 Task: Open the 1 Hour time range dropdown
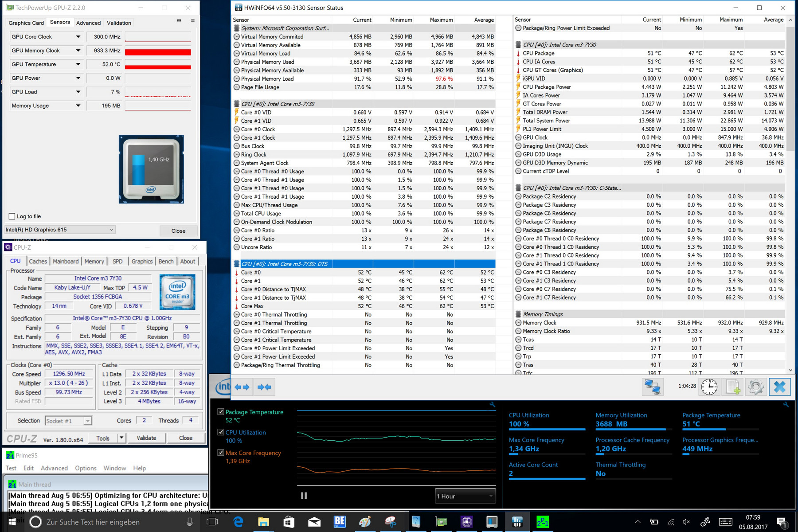point(465,496)
